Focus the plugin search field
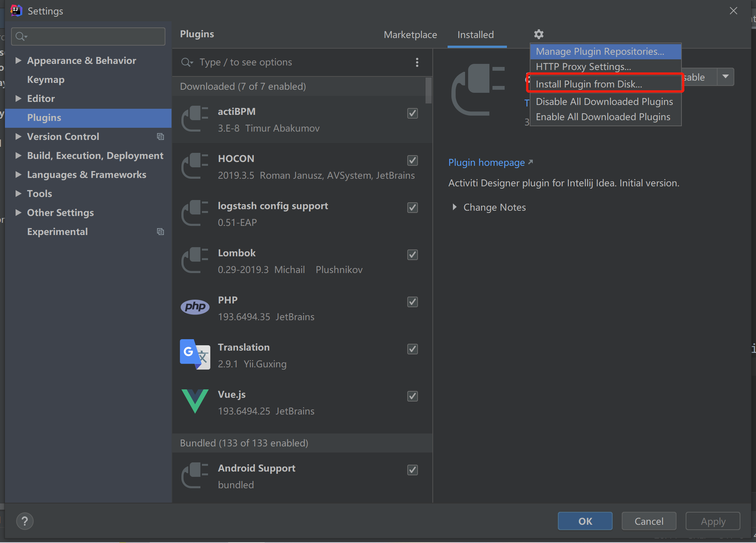 coord(297,62)
